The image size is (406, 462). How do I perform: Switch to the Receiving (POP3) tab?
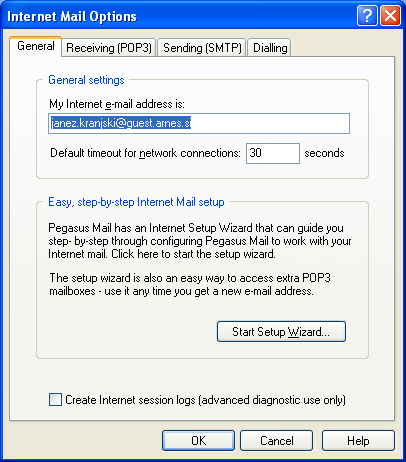109,48
